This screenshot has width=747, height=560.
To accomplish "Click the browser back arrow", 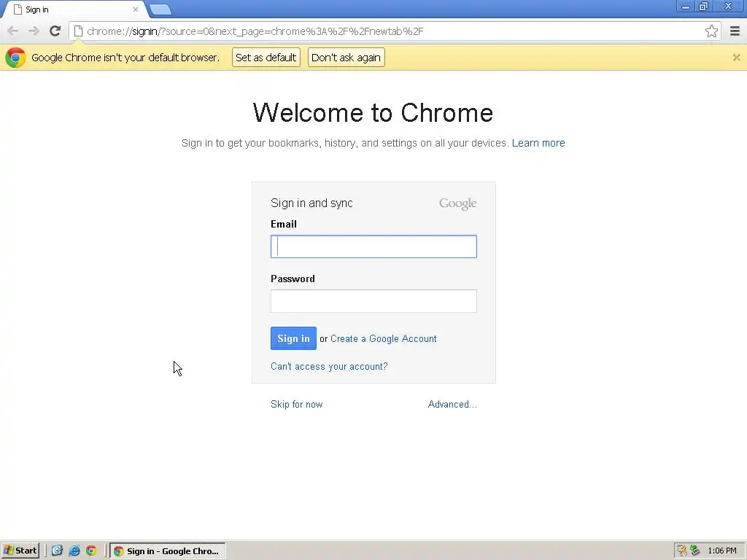I will [13, 31].
